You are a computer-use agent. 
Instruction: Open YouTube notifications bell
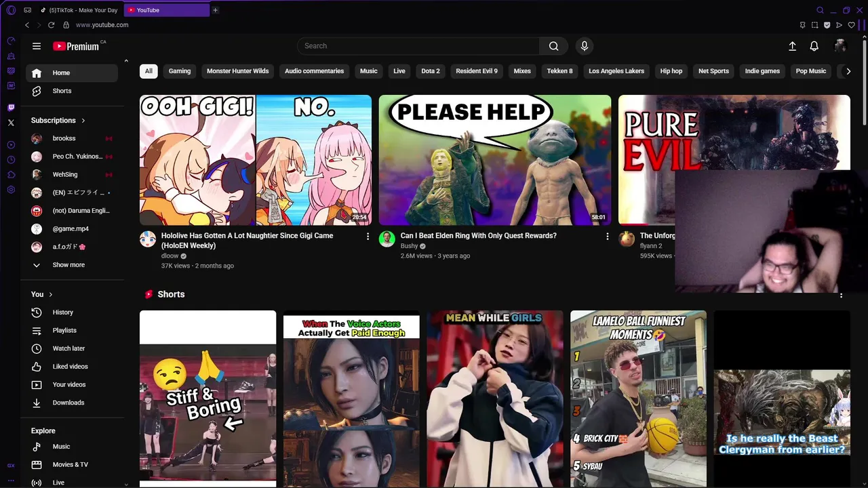point(814,46)
